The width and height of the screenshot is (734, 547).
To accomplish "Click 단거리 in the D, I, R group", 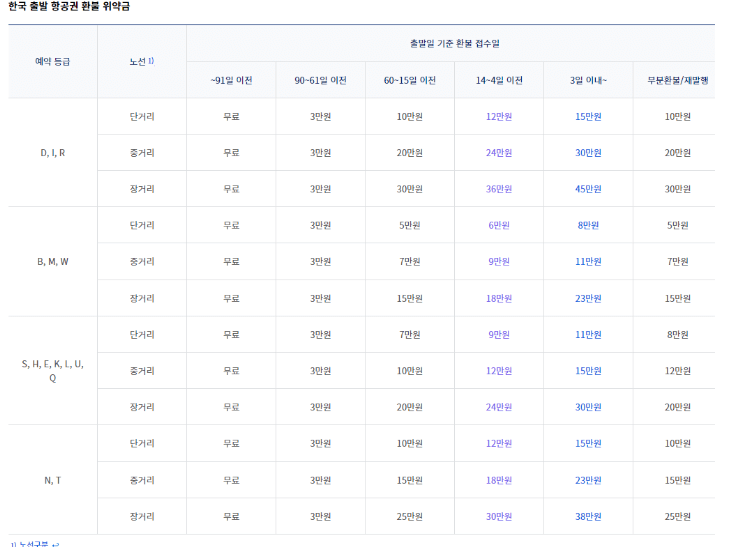I will 142,116.
